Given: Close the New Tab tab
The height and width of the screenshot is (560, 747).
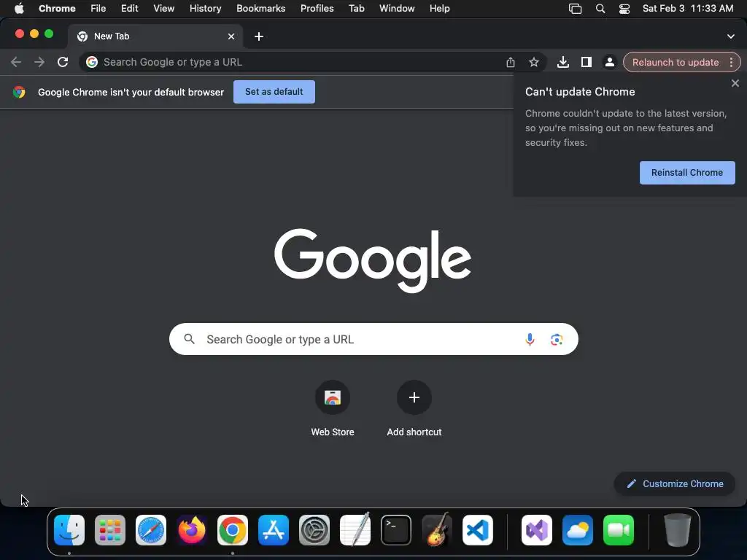Looking at the screenshot, I should coord(231,36).
